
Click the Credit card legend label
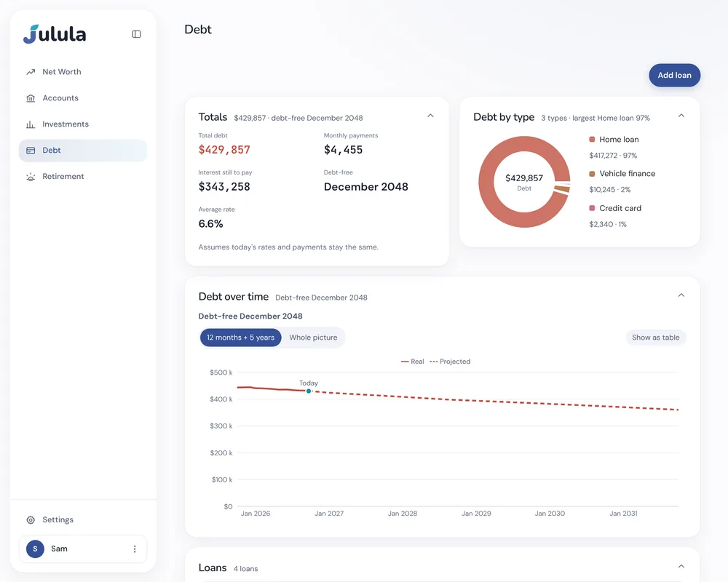(620, 208)
